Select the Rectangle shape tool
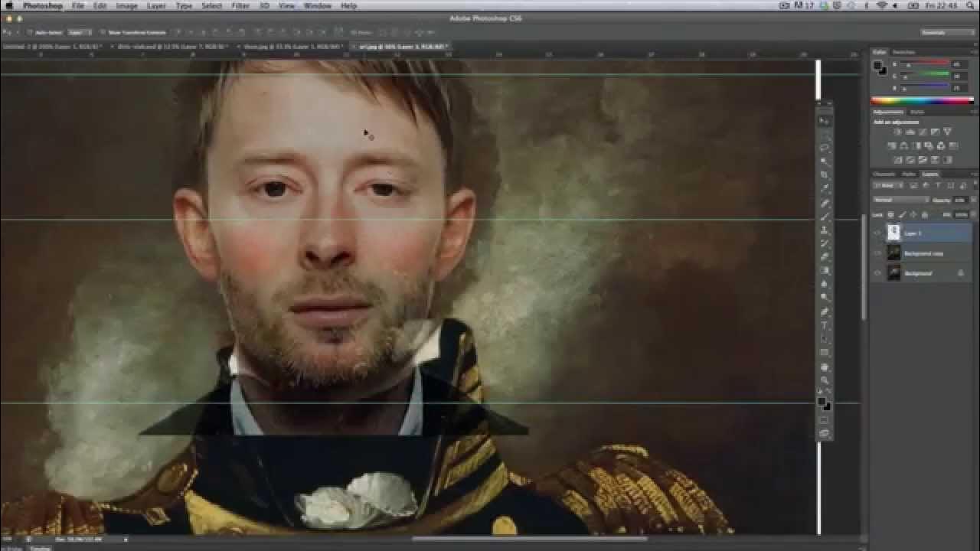980x551 pixels. pyautogui.click(x=825, y=352)
